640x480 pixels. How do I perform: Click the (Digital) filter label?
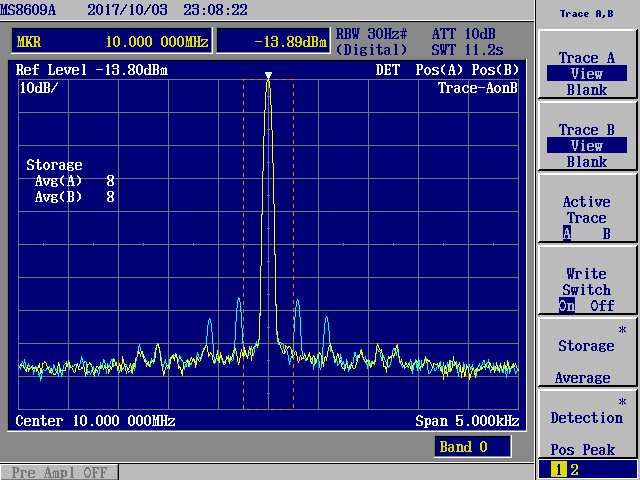click(x=371, y=50)
